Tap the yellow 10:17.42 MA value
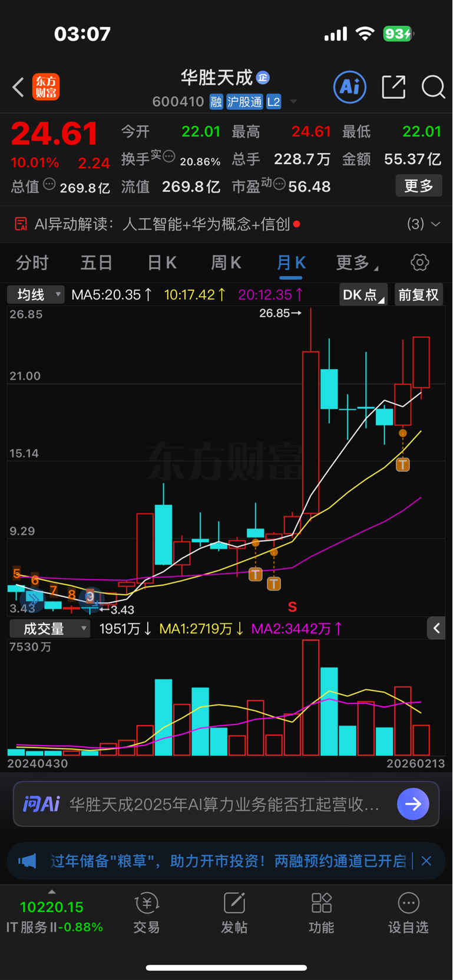Screen dimensions: 453x980 pos(195,294)
